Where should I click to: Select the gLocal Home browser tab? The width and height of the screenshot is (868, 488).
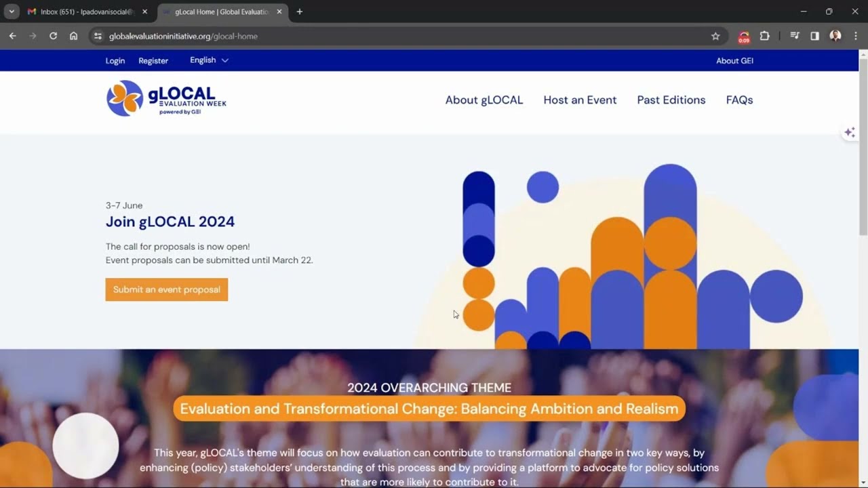(x=222, y=12)
